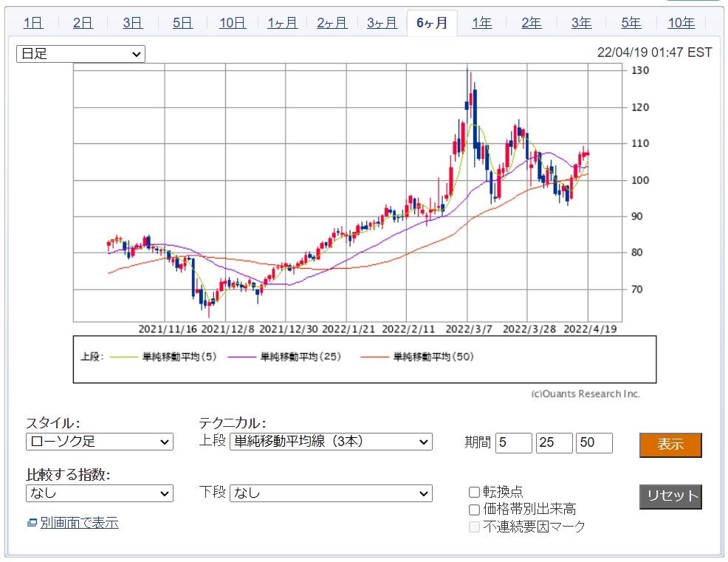Open the 別画面で表示 link
The height and width of the screenshot is (562, 728).
click(79, 523)
